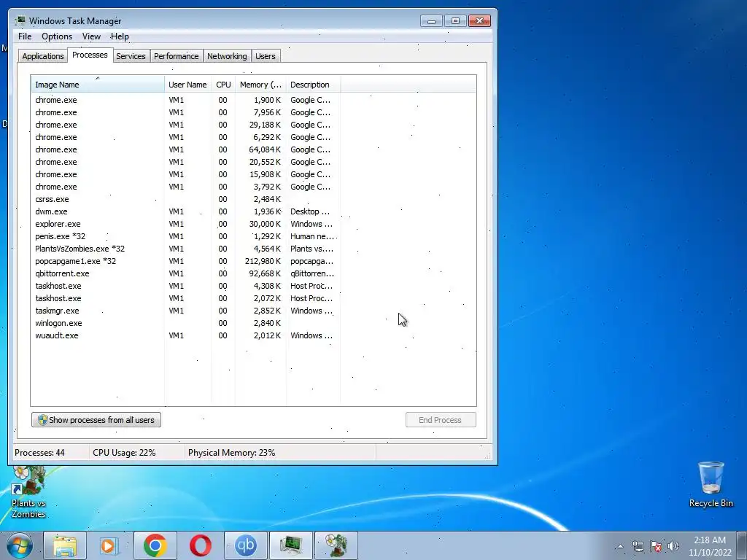Image resolution: width=747 pixels, height=560 pixels.
Task: Sort by User Name column header
Action: [x=187, y=85]
